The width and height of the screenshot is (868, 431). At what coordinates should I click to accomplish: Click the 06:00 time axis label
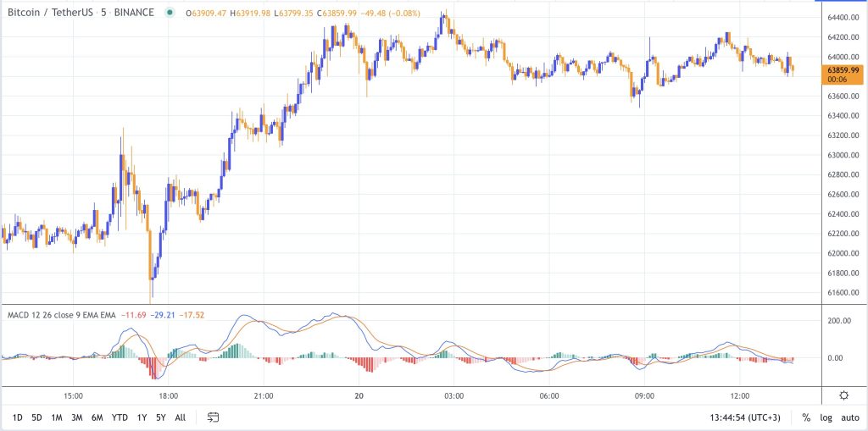(x=549, y=395)
